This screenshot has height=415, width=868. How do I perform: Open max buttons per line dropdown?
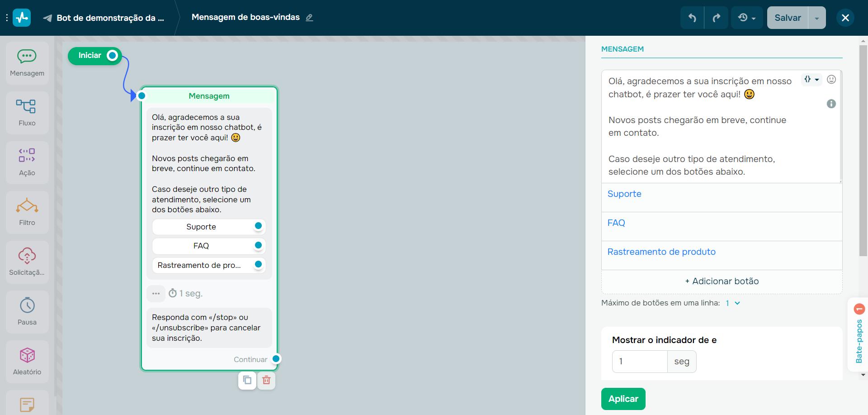click(733, 303)
